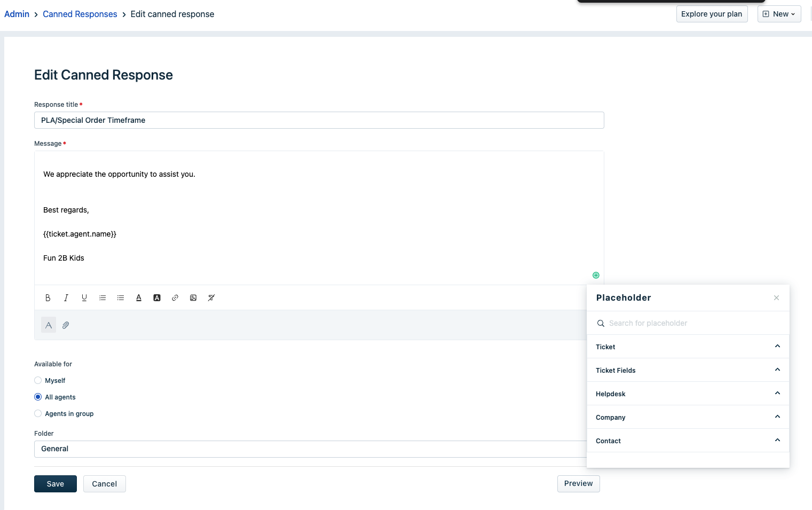
Task: Toggle the rich text formatting toolbar
Action: pos(49,325)
